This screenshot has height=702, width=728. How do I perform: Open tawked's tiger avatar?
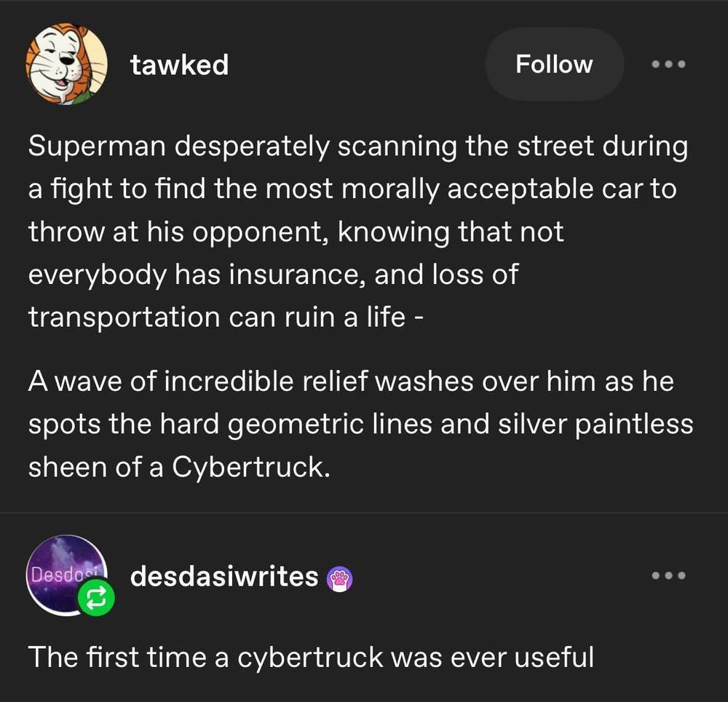point(66,63)
